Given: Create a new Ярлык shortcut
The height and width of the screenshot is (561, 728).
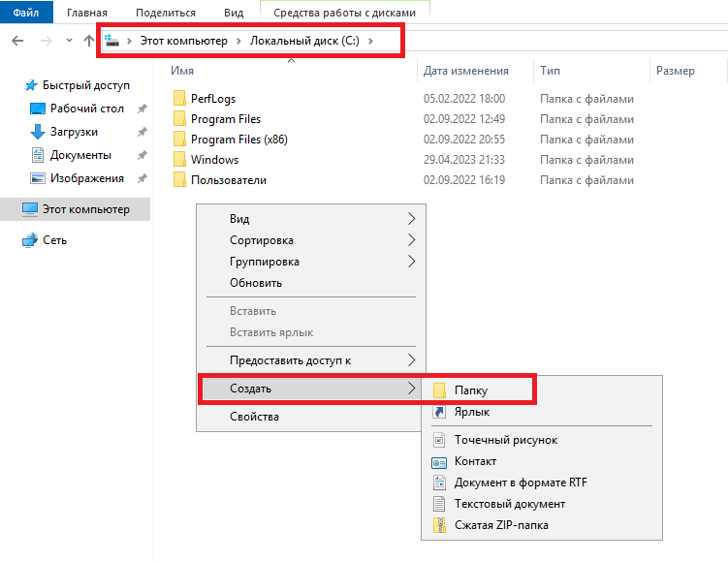Looking at the screenshot, I should click(x=472, y=412).
